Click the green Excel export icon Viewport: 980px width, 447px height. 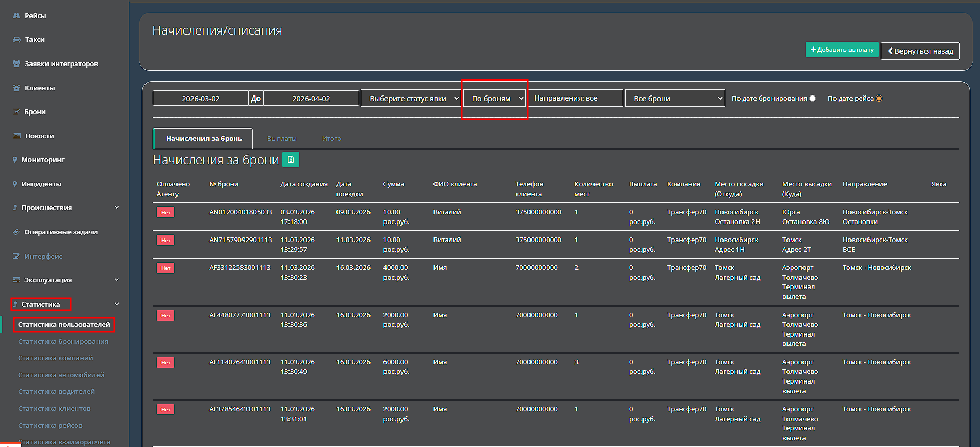291,160
